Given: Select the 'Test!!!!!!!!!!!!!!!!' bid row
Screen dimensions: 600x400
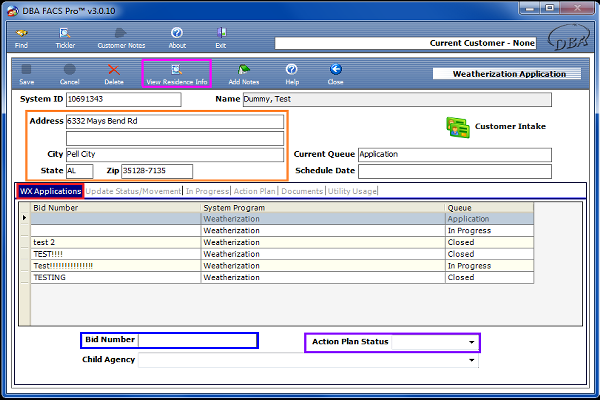Looking at the screenshot, I should coord(282,266).
